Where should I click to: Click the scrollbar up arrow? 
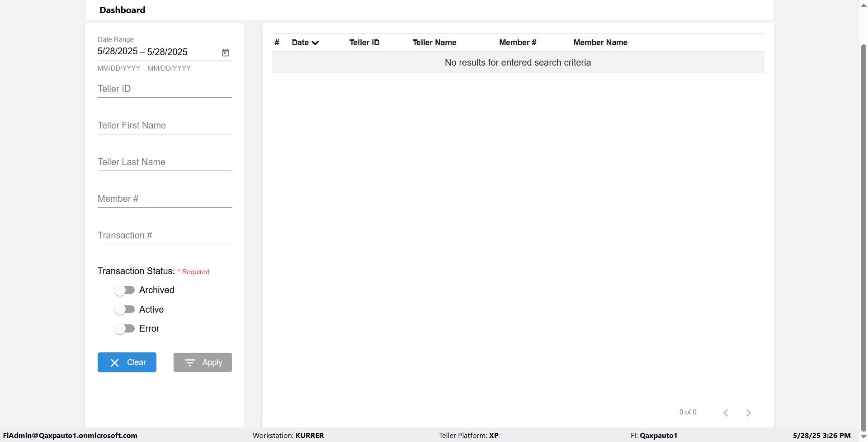click(x=863, y=5)
